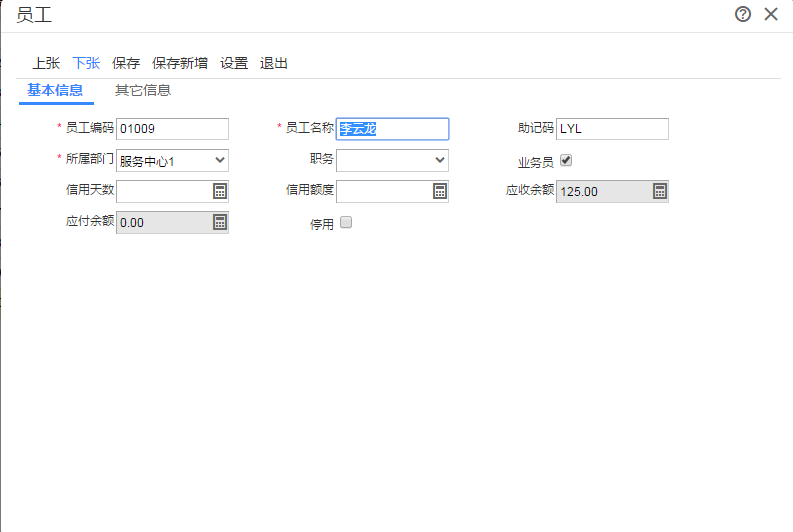Open calculator icon in 信用额度 field
The image size is (793, 532).
[x=440, y=191]
